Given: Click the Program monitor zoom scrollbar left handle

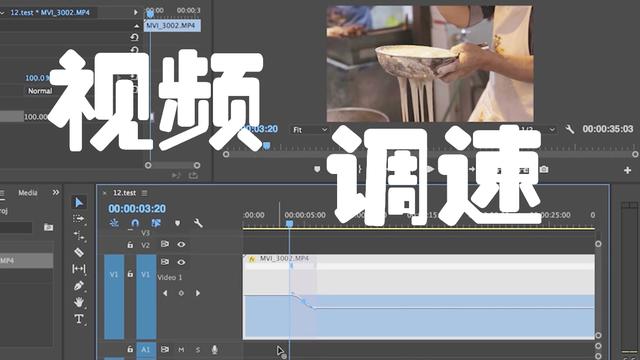Looking at the screenshot, I should 226,154.
